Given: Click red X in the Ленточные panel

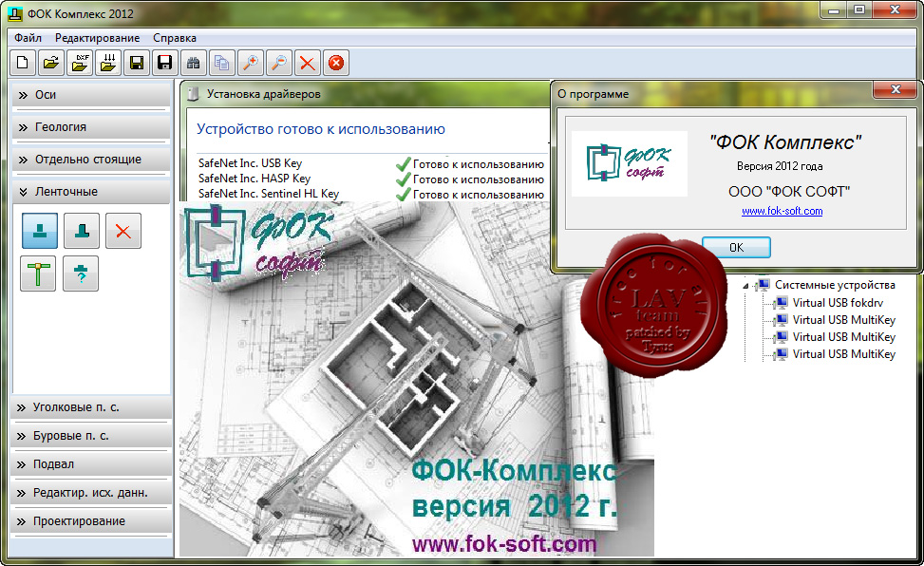Looking at the screenshot, I should point(123,231).
